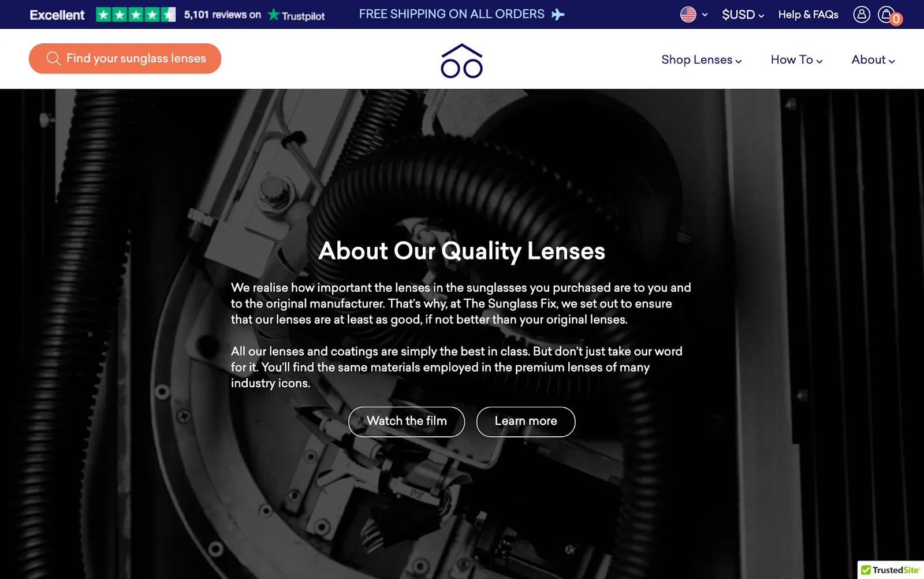Open the 5,101 reviews on Trustpilot link
The image size is (924, 579).
[x=254, y=15]
